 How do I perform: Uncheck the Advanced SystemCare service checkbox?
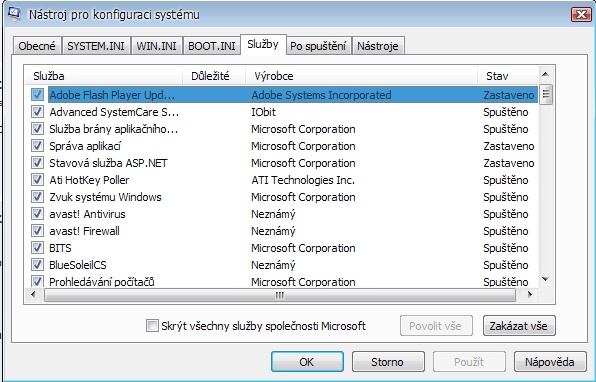click(37, 112)
